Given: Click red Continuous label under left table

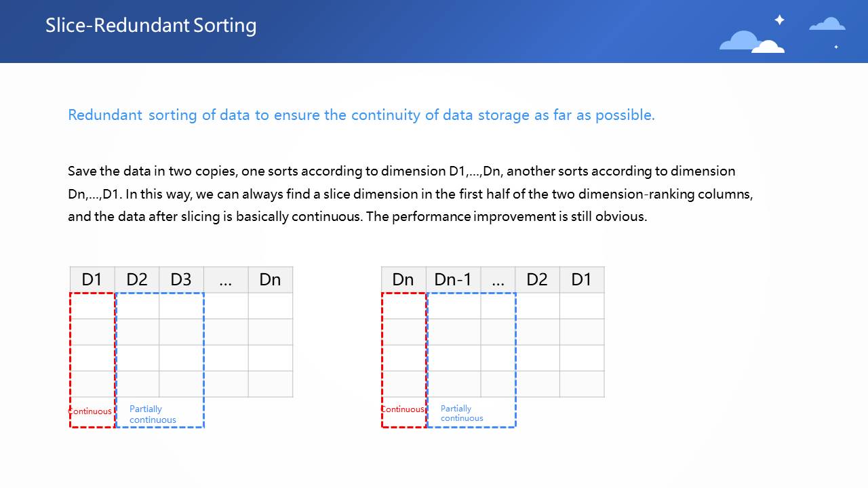Looking at the screenshot, I should point(90,411).
